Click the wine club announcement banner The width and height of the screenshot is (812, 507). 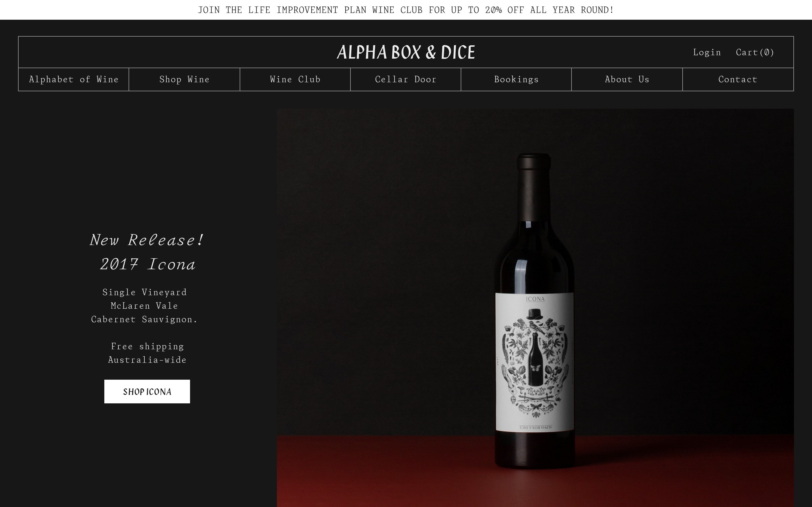pyautogui.click(x=406, y=10)
